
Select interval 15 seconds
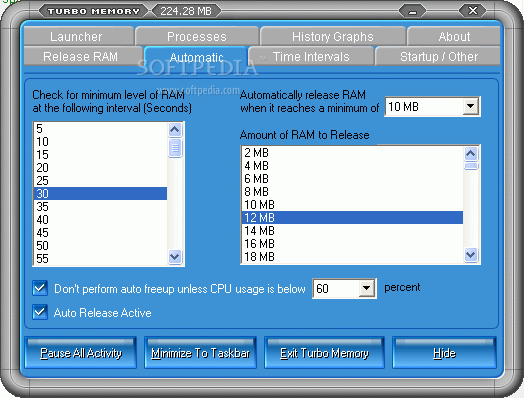100,155
